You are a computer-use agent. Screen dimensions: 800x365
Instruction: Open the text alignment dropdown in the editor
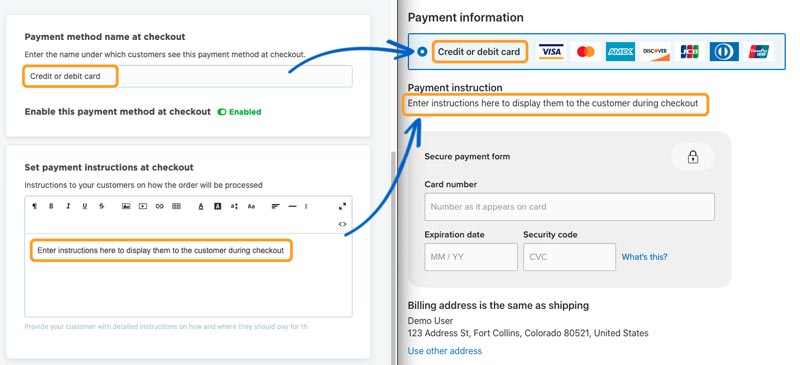click(276, 206)
